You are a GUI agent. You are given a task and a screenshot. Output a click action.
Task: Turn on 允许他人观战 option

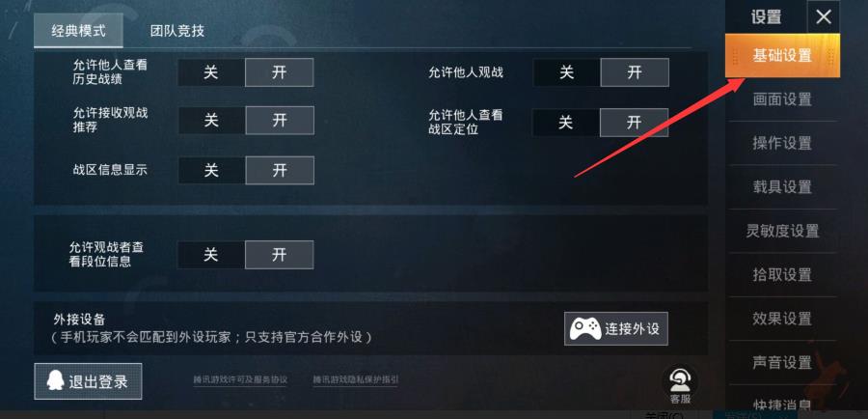tap(635, 72)
